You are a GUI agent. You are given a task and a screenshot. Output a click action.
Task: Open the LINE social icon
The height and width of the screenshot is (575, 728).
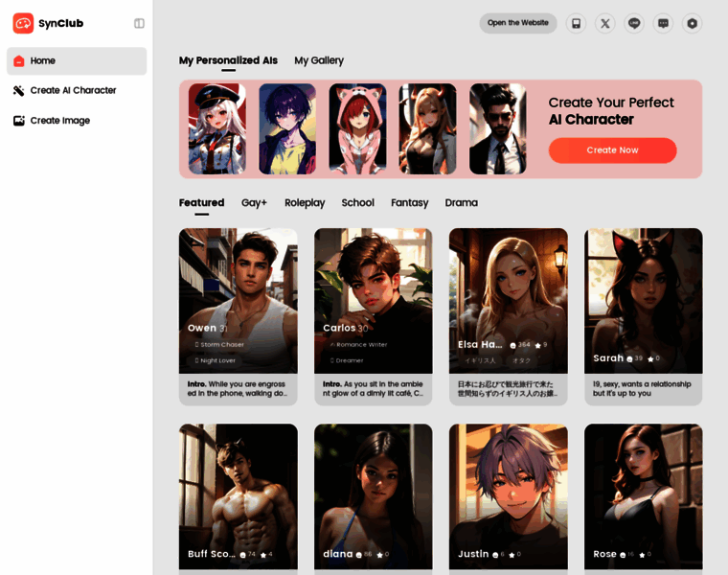click(634, 23)
